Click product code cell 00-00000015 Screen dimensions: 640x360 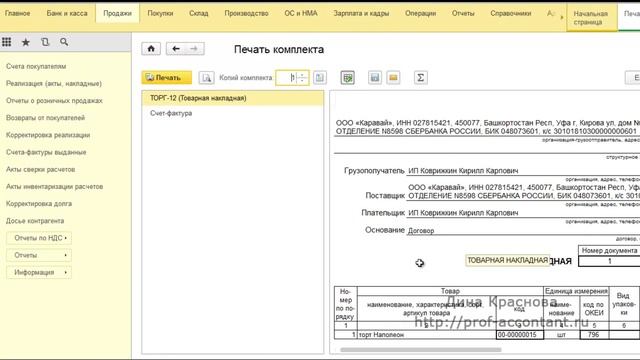tap(520, 335)
